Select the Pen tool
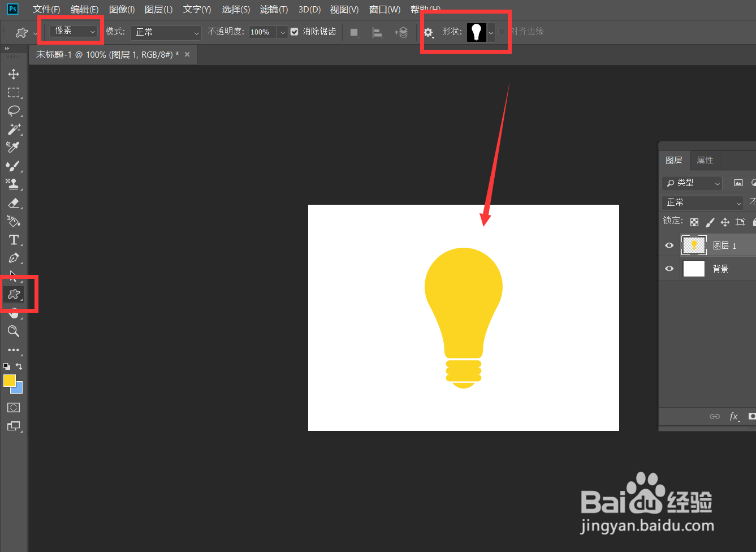Screen dimensions: 756x552 (14, 258)
